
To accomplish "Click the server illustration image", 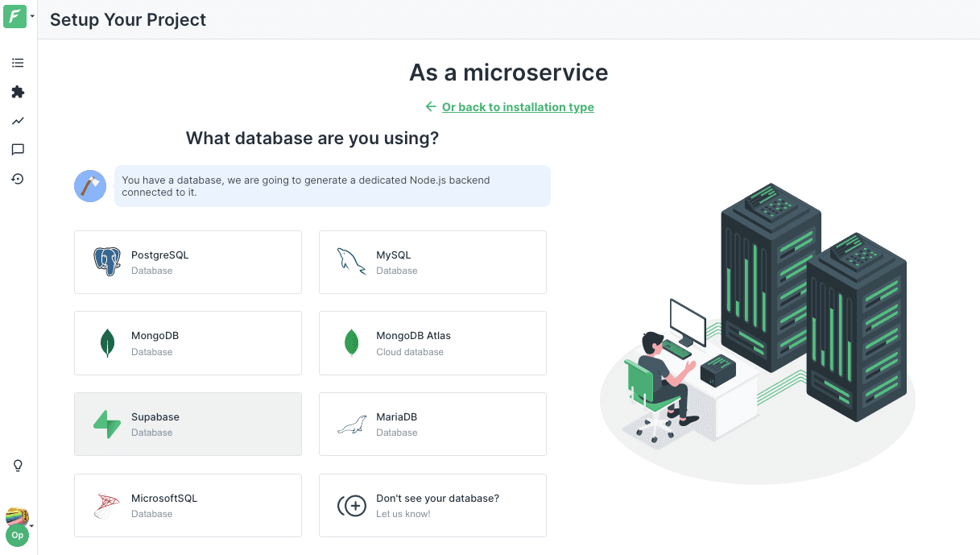I will (758, 333).
